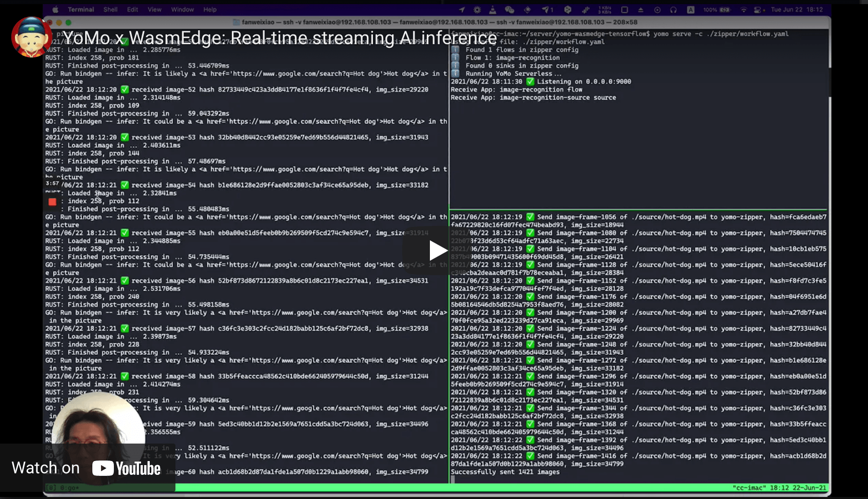This screenshot has width=868, height=499.
Task: Click the received image-57 hash line
Action: coord(236,329)
